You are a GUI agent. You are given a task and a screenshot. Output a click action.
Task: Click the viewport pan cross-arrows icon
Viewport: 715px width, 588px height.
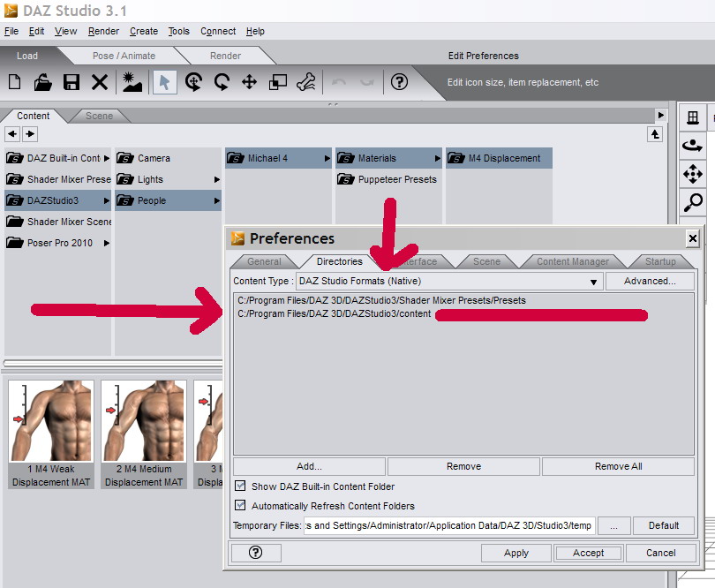click(x=693, y=174)
